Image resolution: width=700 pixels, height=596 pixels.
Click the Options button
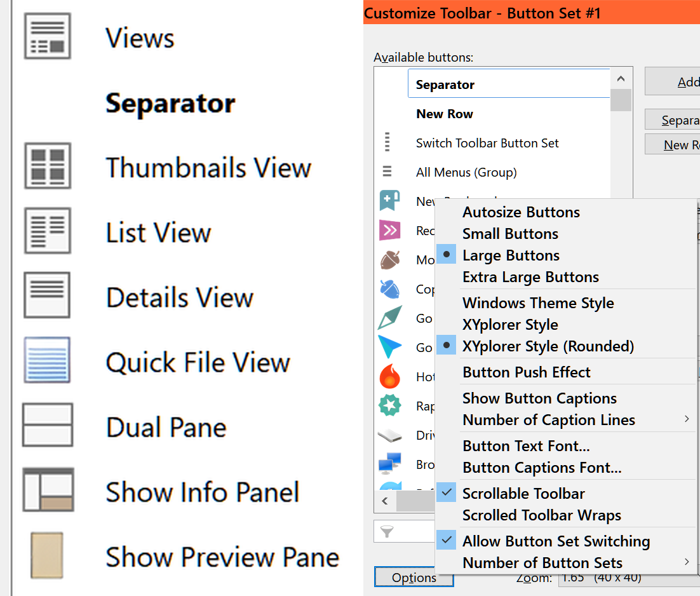[x=414, y=577]
